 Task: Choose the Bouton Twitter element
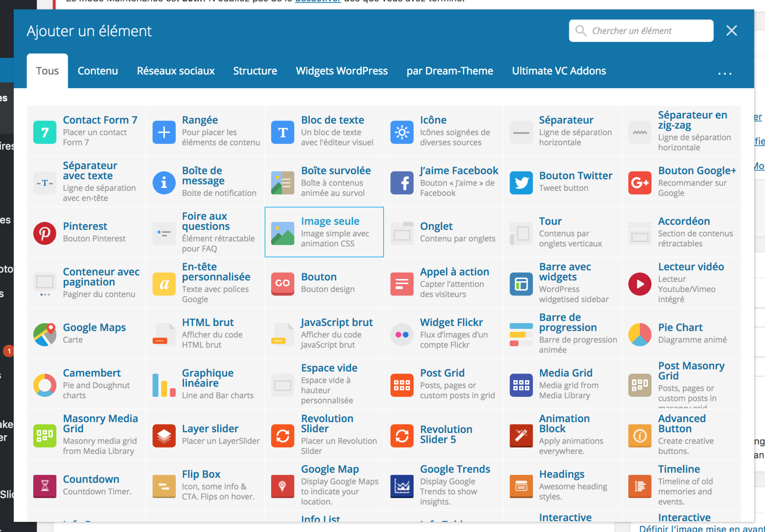(575, 176)
